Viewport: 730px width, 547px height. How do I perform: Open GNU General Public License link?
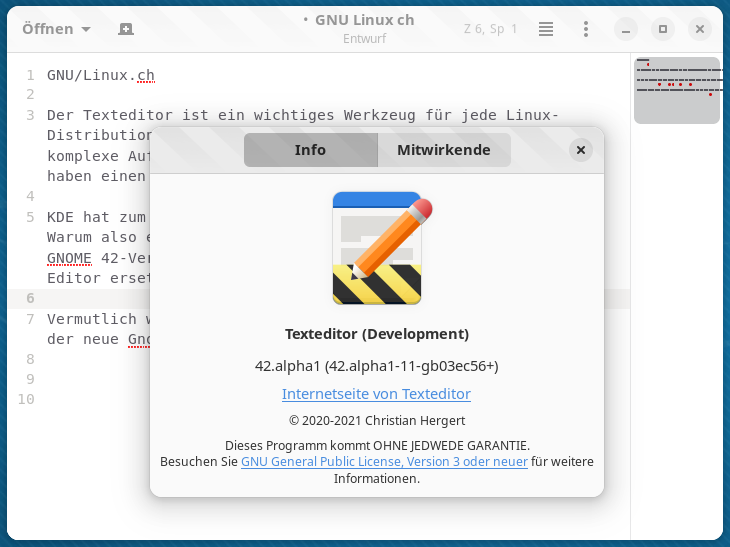click(x=384, y=461)
